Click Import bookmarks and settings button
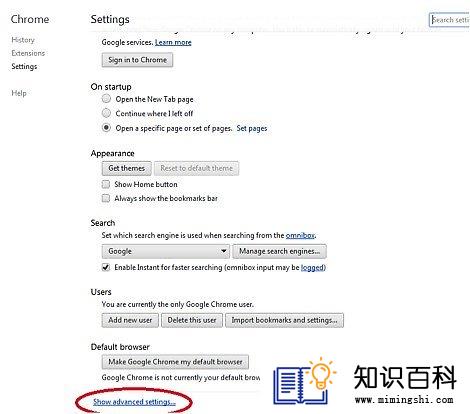The width and height of the screenshot is (470, 414). point(284,320)
